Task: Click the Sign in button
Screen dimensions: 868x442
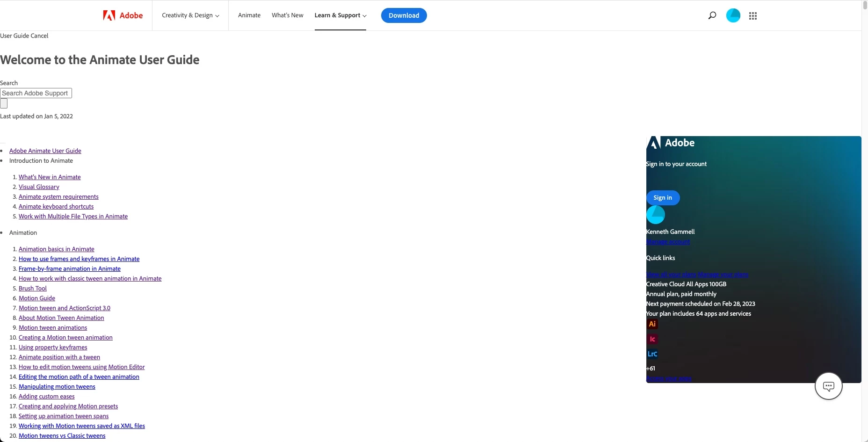Action: click(x=663, y=197)
